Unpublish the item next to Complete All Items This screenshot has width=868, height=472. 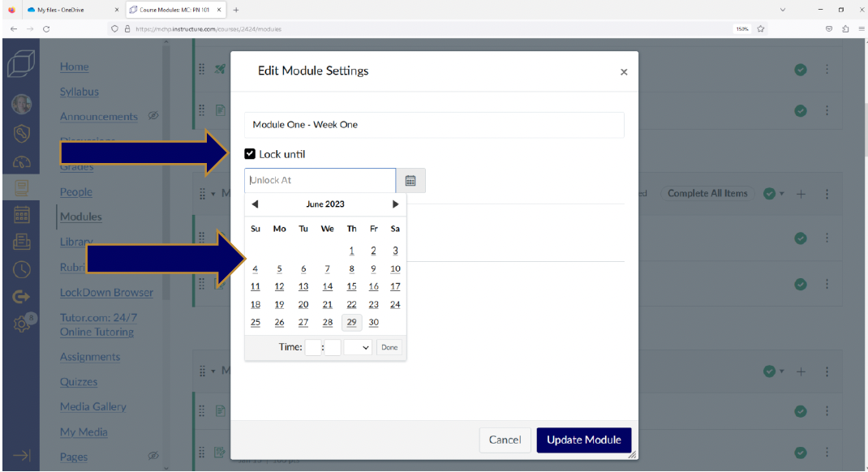point(769,193)
